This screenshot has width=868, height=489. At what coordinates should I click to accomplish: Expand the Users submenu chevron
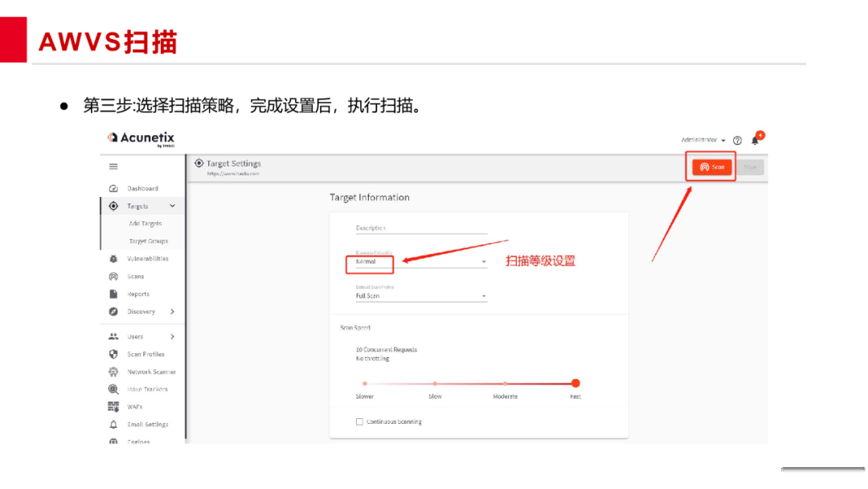172,336
